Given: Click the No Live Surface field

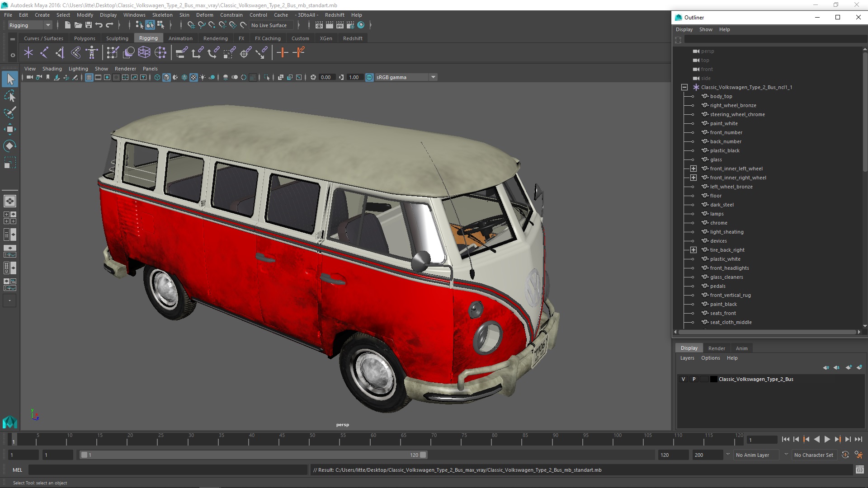Looking at the screenshot, I should [271, 25].
